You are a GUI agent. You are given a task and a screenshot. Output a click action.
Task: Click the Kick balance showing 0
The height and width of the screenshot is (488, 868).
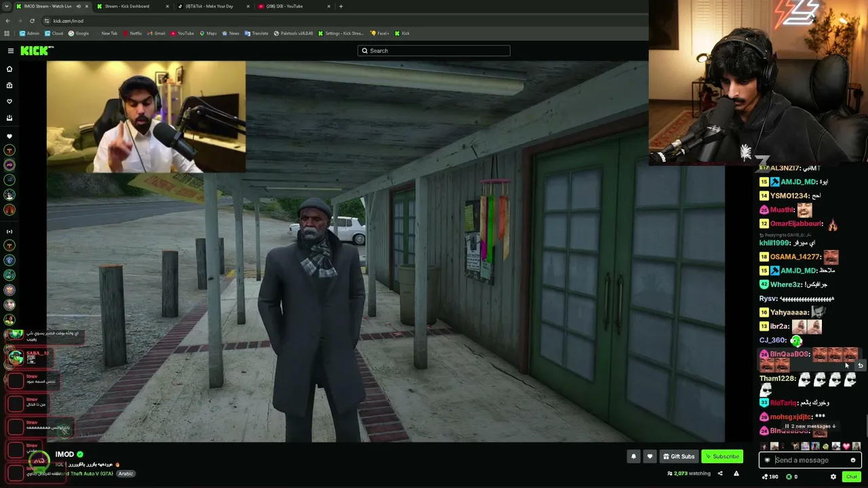(x=792, y=476)
